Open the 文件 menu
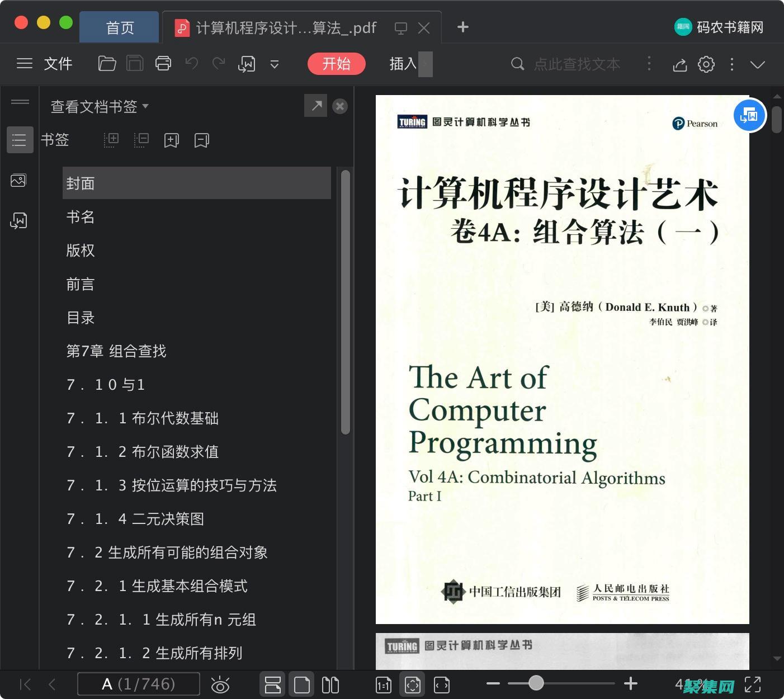This screenshot has width=784, height=699. pos(58,63)
